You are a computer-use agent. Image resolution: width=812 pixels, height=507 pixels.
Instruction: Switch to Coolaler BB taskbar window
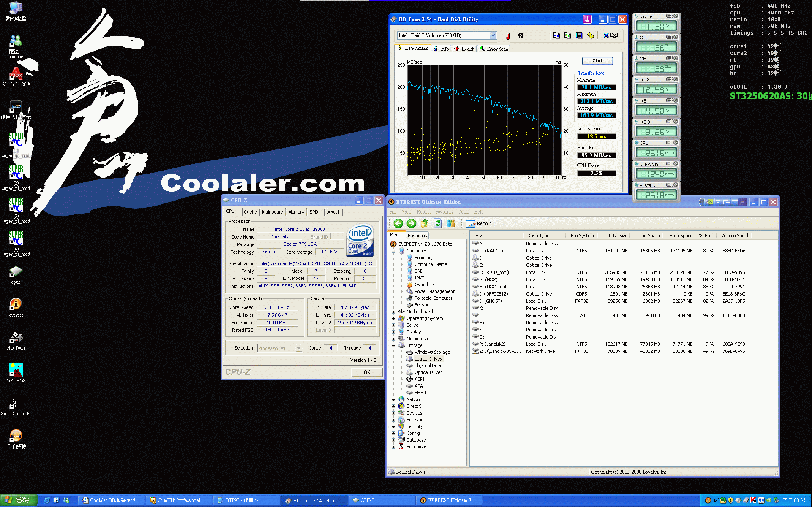[x=112, y=500]
